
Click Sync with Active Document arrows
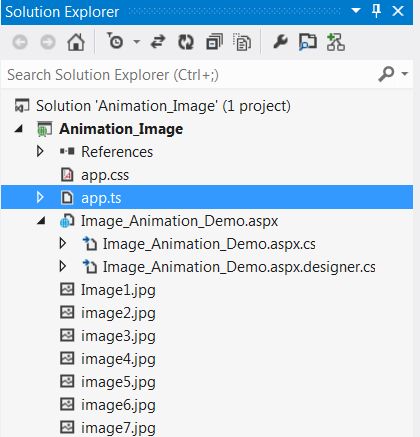158,42
